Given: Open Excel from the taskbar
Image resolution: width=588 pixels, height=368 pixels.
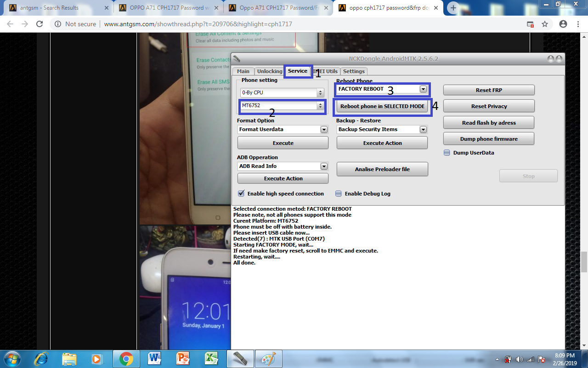Looking at the screenshot, I should (x=210, y=358).
